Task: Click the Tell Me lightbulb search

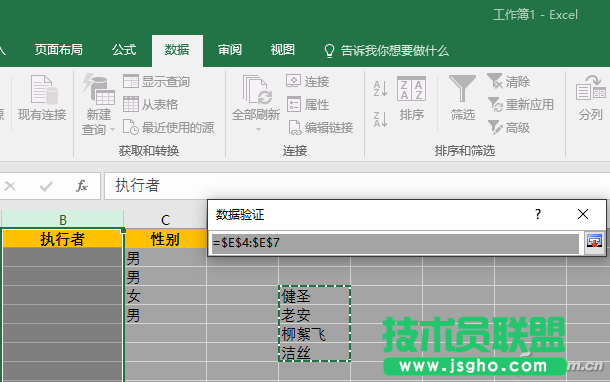Action: click(x=386, y=51)
